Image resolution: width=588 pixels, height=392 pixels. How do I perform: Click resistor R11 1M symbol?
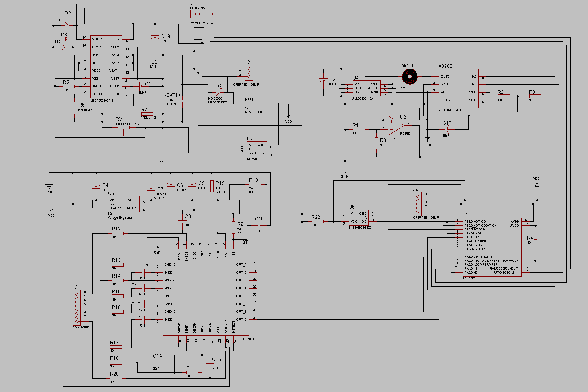click(x=192, y=372)
